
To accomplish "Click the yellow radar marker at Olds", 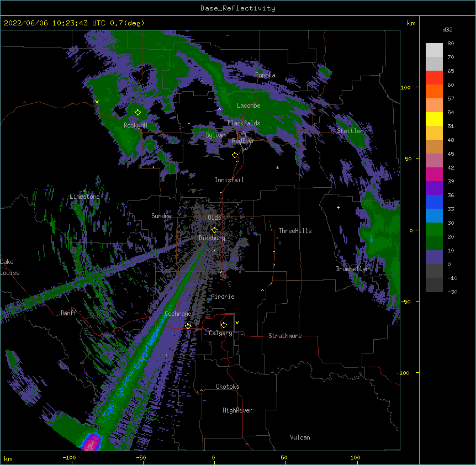I will [215, 230].
